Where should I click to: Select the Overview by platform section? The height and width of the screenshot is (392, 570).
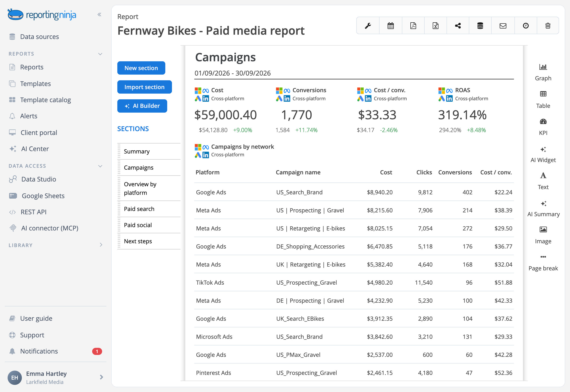tap(149, 188)
